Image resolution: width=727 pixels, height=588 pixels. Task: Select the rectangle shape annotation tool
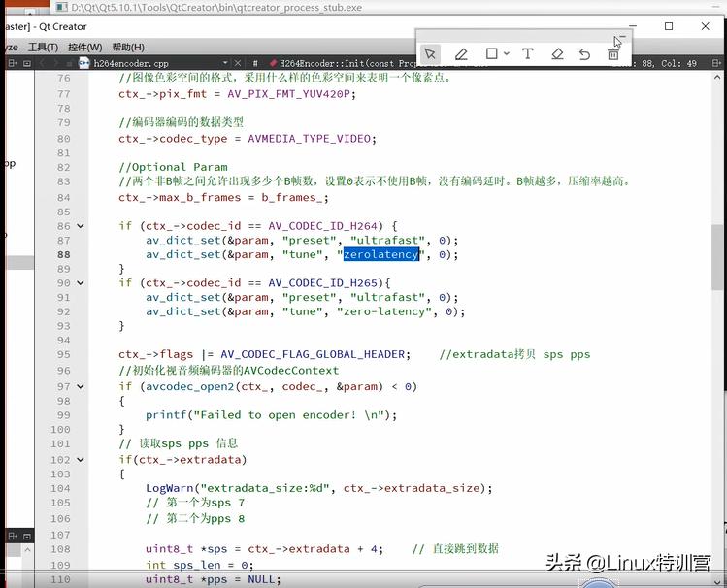(x=491, y=53)
